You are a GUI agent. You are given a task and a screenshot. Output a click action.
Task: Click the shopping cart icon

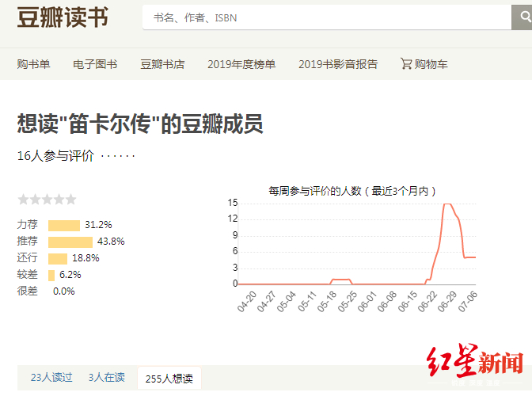(406, 63)
